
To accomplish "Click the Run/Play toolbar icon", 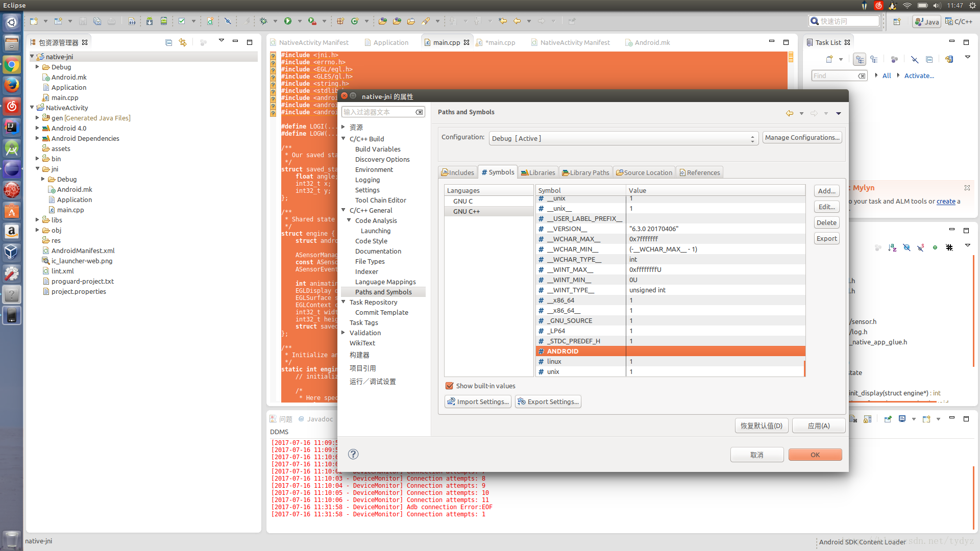I will (x=287, y=21).
